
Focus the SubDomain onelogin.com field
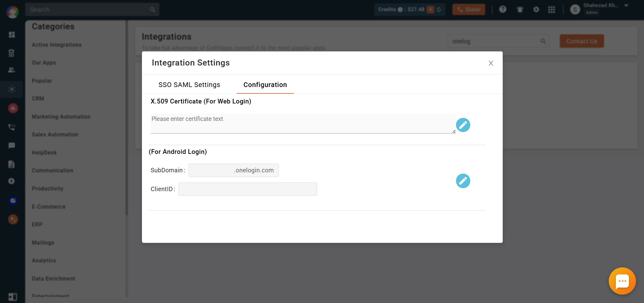(234, 170)
